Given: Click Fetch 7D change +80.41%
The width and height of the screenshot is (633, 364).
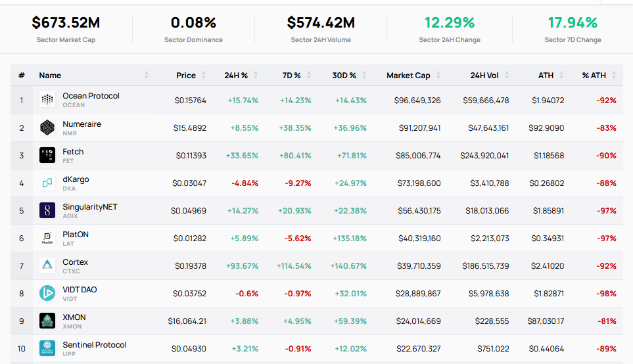Looking at the screenshot, I should tap(295, 155).
